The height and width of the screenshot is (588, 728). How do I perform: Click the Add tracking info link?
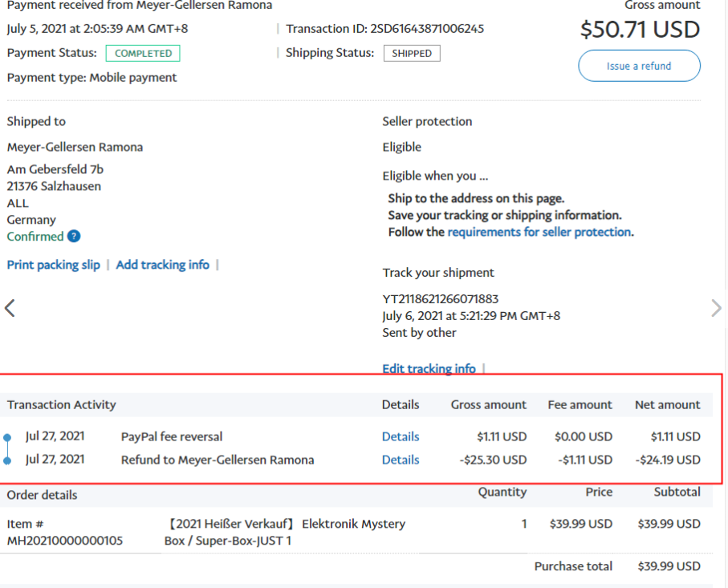click(x=162, y=265)
